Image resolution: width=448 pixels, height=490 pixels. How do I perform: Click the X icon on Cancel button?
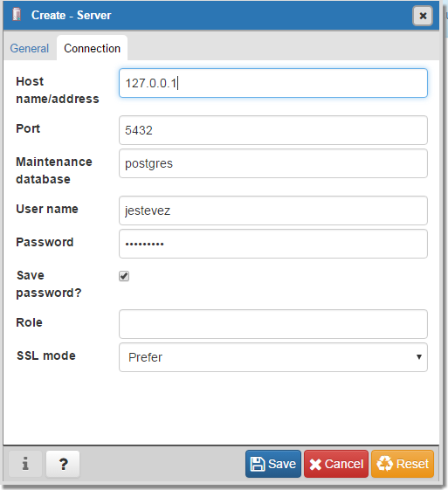315,465
